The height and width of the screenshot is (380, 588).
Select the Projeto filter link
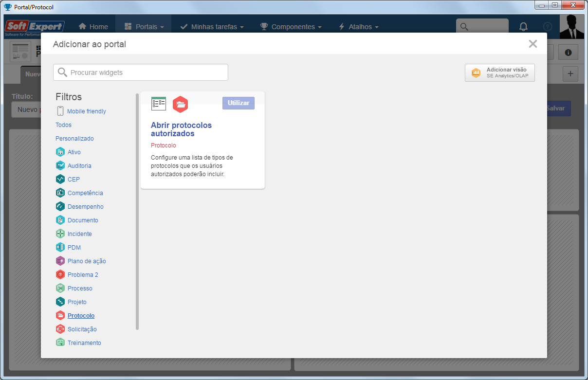click(77, 302)
